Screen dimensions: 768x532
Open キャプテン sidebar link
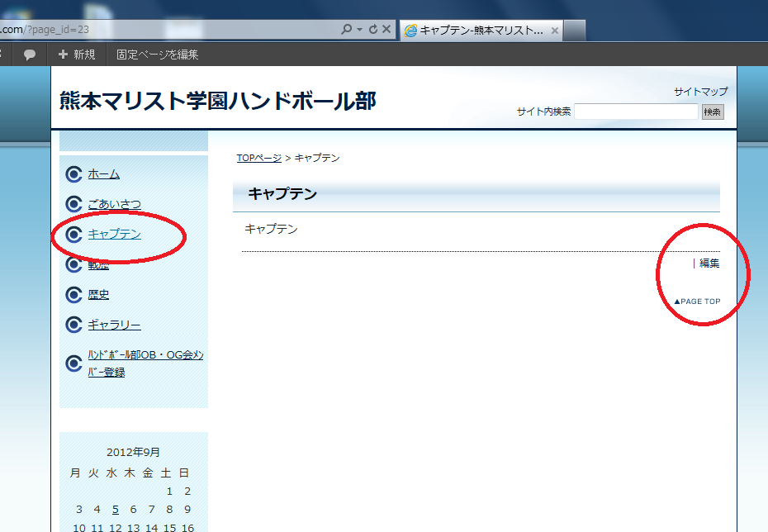tap(115, 234)
